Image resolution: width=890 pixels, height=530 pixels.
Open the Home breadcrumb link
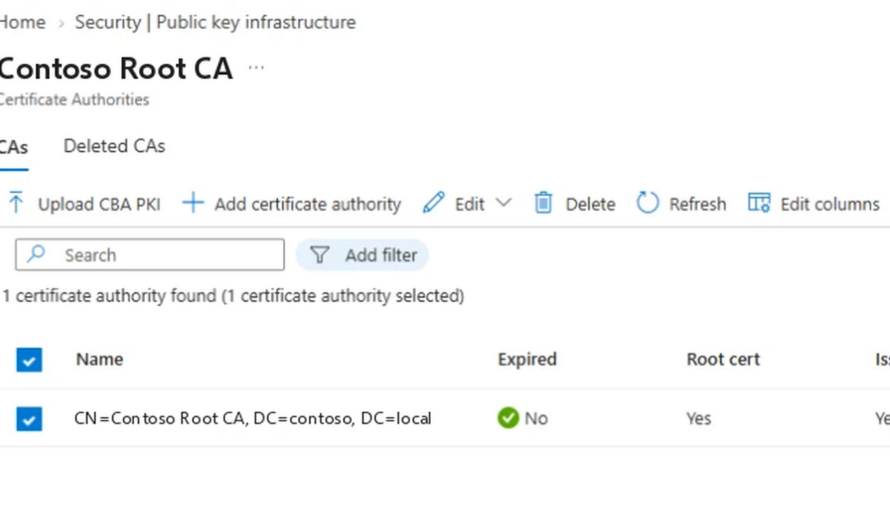pyautogui.click(x=22, y=22)
